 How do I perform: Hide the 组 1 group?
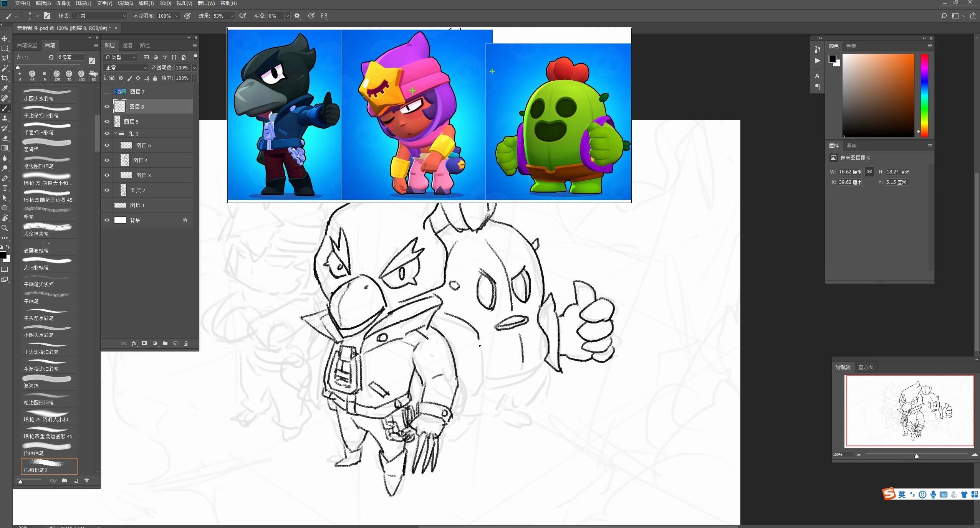[x=107, y=134]
